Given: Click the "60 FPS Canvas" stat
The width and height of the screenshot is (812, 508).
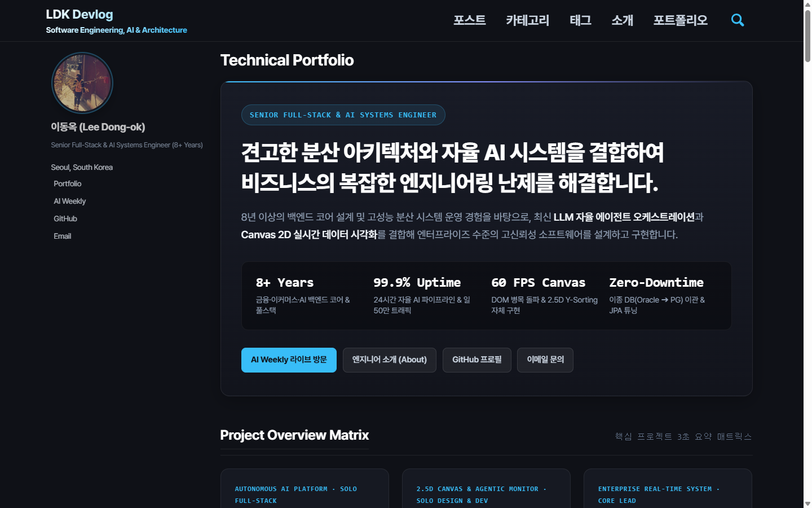Looking at the screenshot, I should (x=539, y=283).
